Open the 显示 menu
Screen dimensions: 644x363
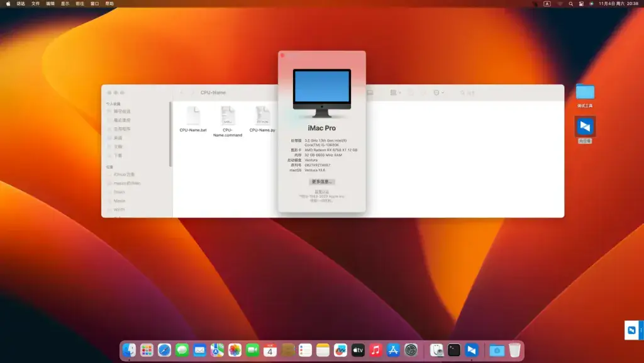pos(65,4)
